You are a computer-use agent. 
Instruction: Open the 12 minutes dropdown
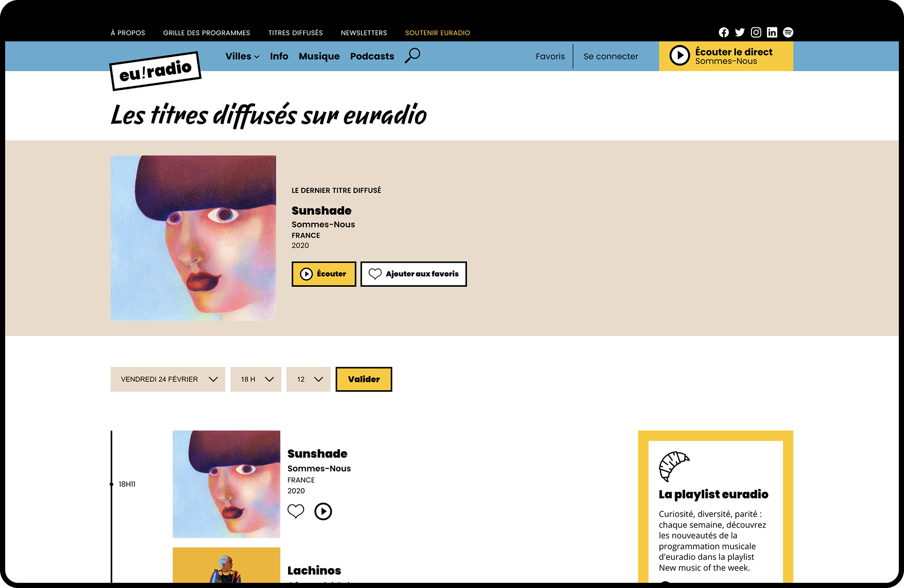point(308,379)
